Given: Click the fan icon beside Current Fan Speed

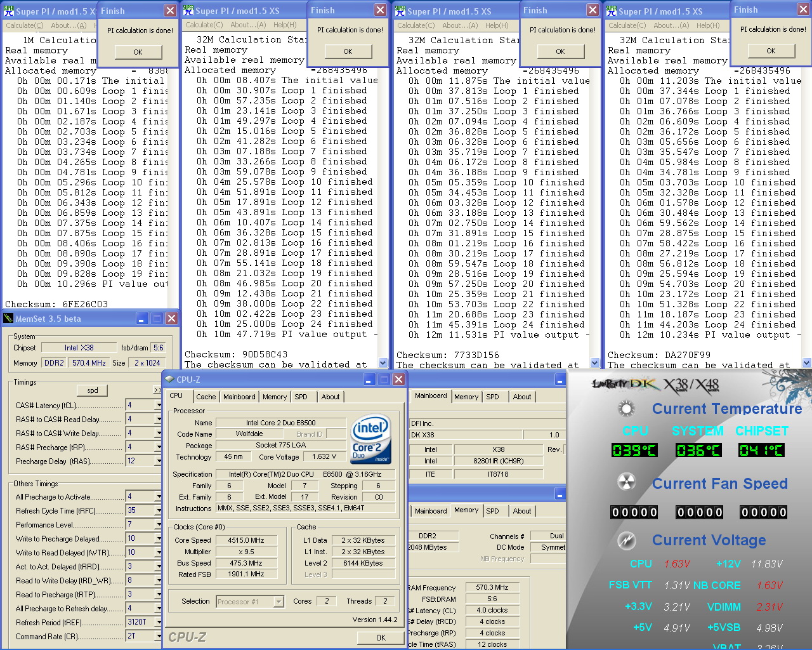Looking at the screenshot, I should tap(627, 482).
